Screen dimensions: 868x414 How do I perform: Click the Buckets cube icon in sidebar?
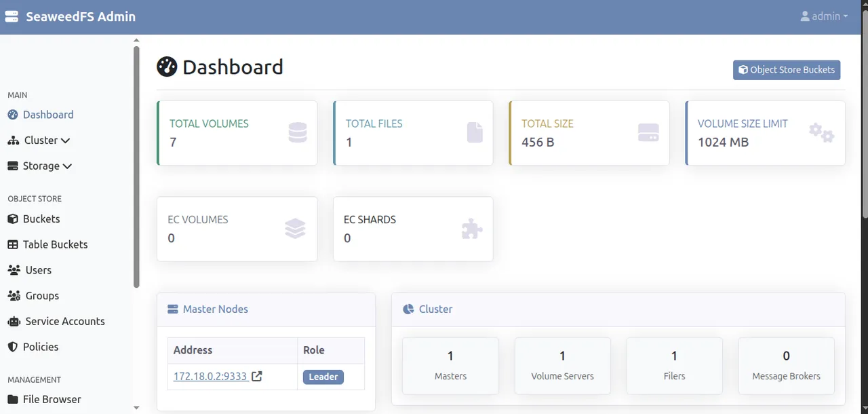(x=13, y=219)
